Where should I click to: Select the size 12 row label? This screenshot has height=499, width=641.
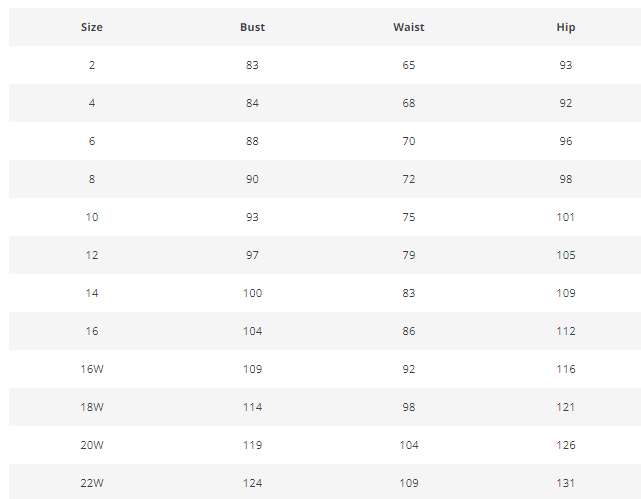pos(92,255)
